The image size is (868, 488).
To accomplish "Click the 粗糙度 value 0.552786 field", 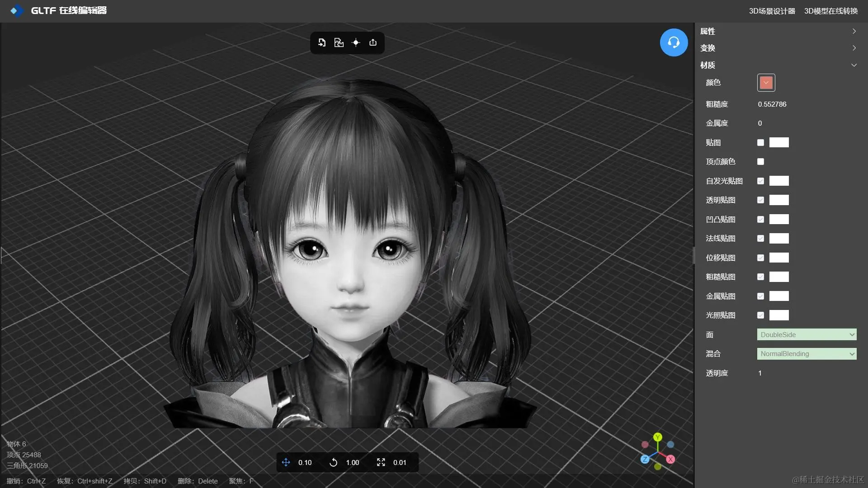I will click(x=772, y=104).
